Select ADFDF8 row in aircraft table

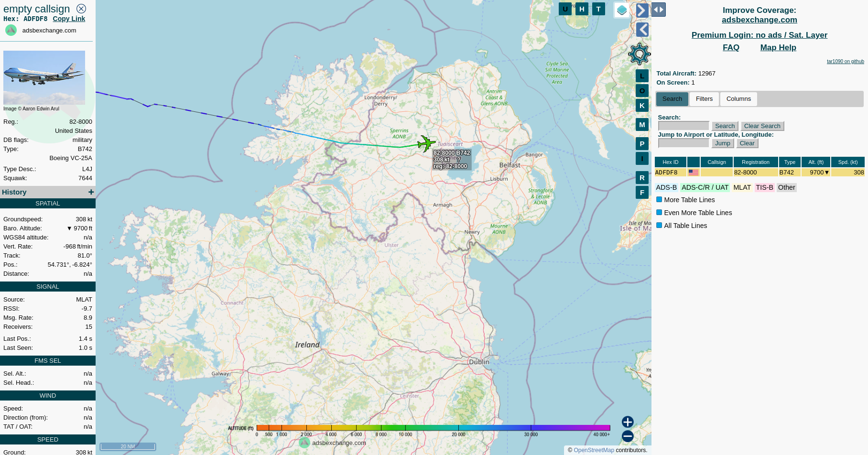coord(759,172)
